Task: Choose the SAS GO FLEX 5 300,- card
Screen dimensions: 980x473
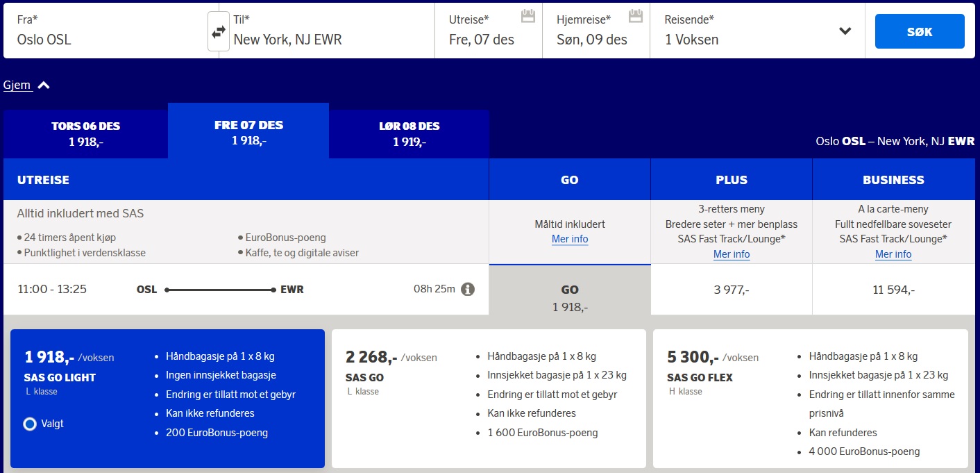Action: point(810,398)
